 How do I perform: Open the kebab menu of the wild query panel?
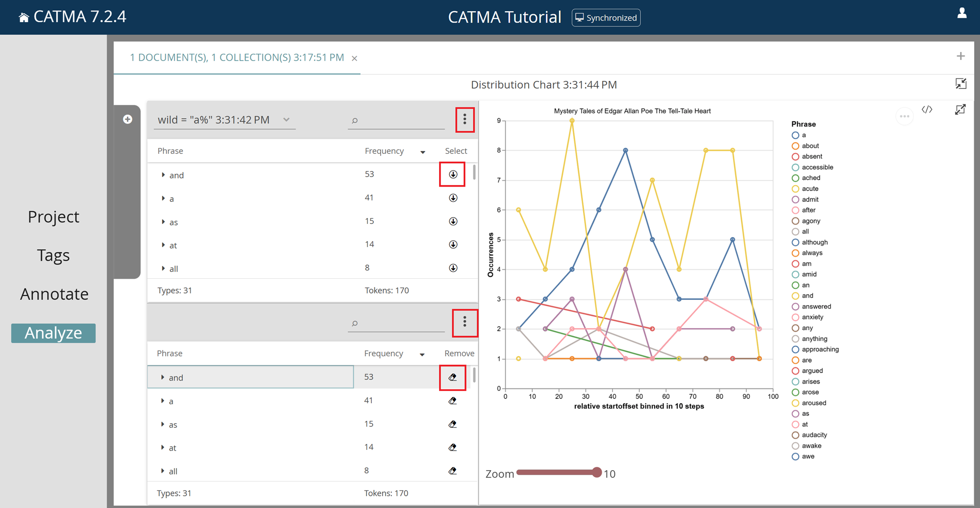464,119
